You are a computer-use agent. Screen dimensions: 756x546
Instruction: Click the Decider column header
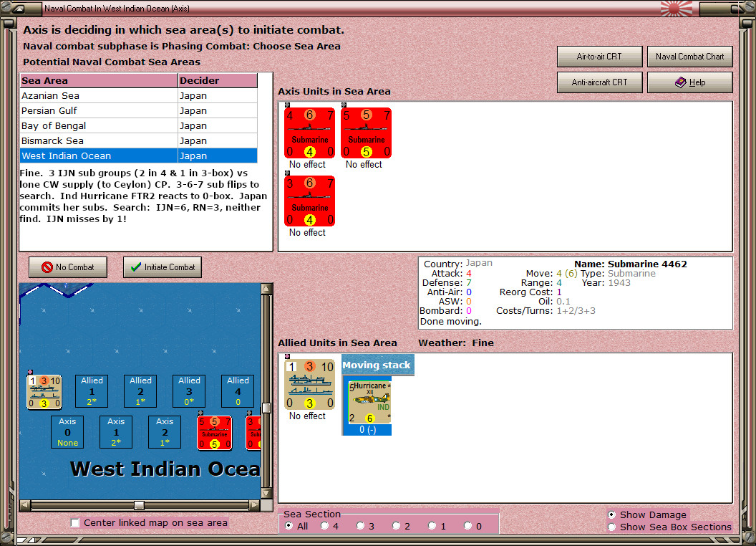(218, 81)
